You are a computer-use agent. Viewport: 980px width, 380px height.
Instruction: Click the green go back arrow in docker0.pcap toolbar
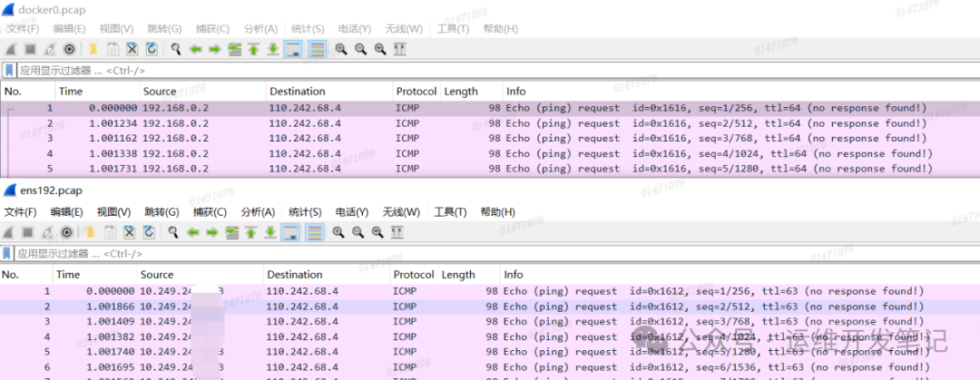pos(195,49)
